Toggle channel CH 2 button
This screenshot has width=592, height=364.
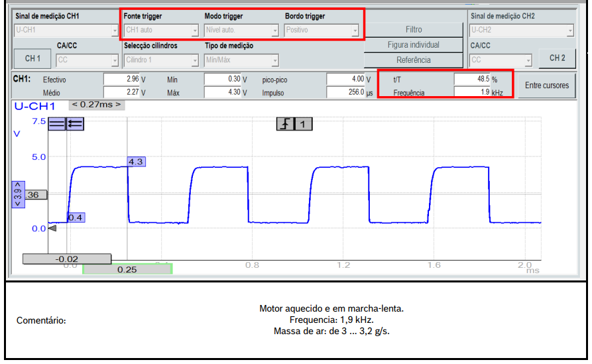[557, 58]
